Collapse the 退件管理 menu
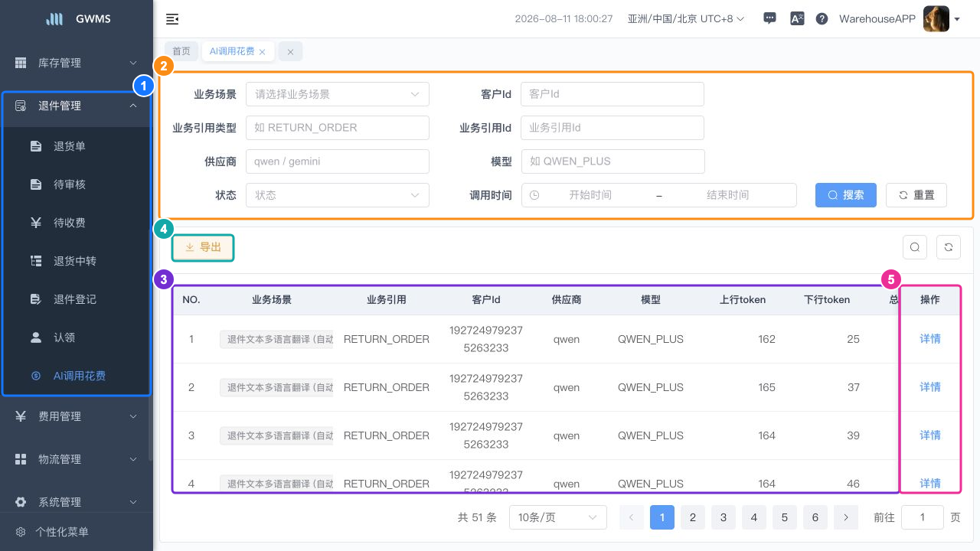 pyautogui.click(x=77, y=106)
